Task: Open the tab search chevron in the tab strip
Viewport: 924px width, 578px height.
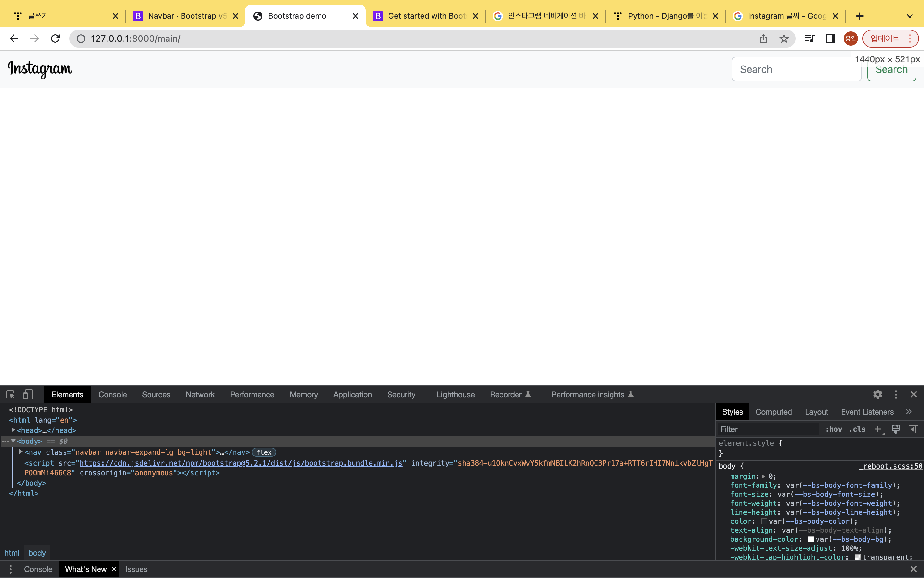Action: pyautogui.click(x=910, y=16)
